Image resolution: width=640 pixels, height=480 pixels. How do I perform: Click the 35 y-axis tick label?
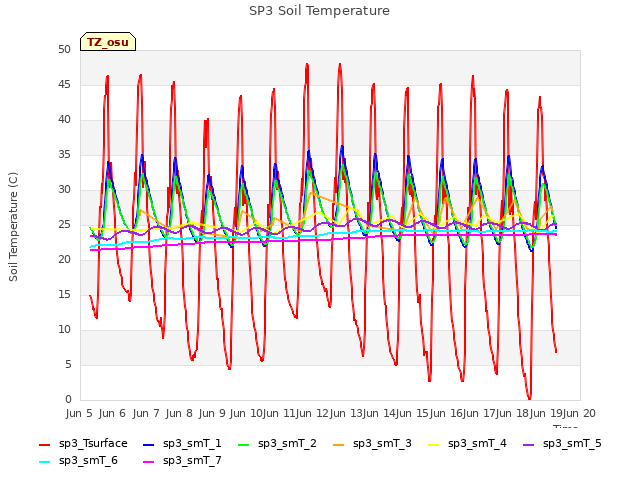(x=64, y=155)
